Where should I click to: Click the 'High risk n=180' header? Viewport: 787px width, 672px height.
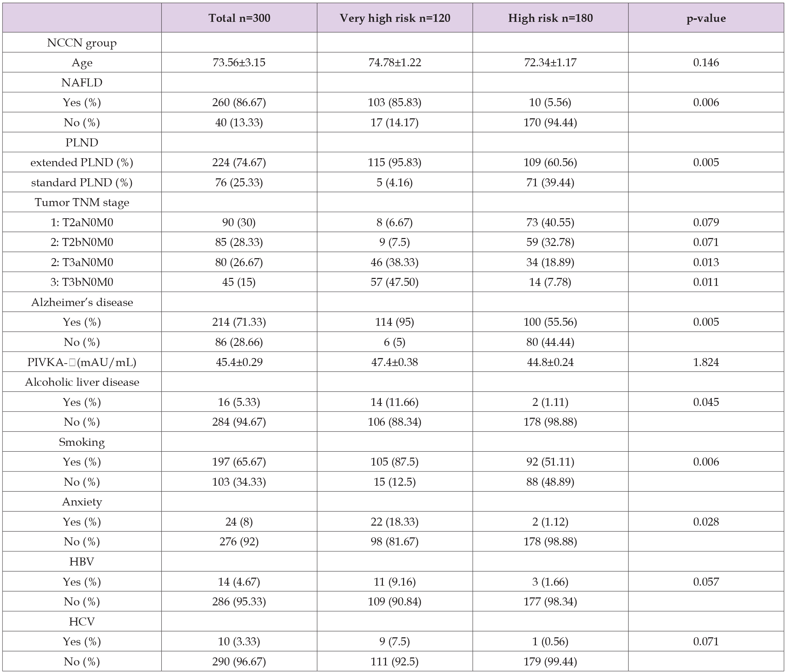pyautogui.click(x=550, y=18)
